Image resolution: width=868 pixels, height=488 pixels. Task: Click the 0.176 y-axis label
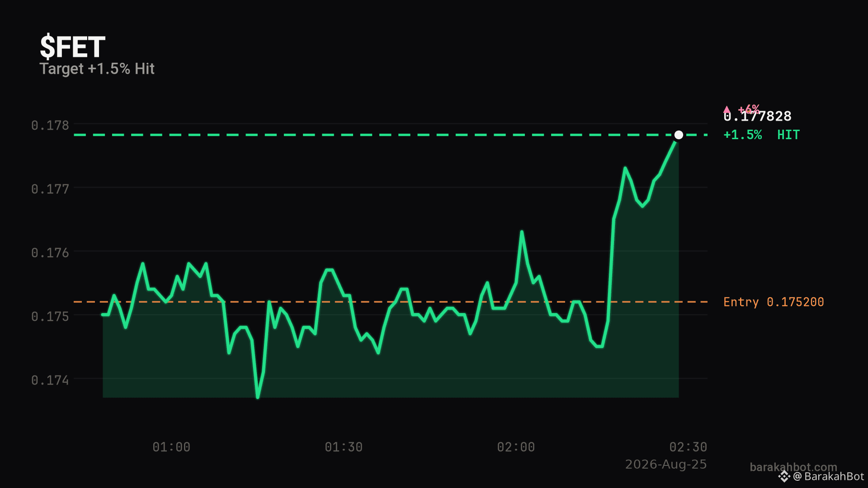pyautogui.click(x=50, y=253)
